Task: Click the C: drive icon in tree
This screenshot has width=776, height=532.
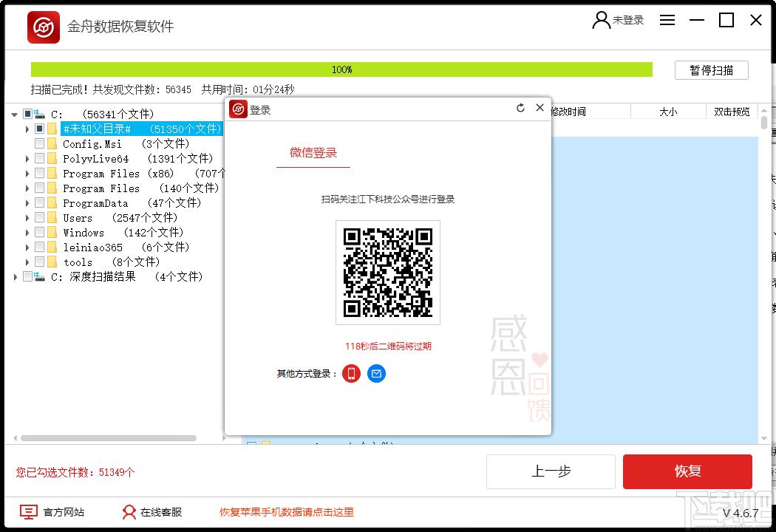Action: pos(40,115)
